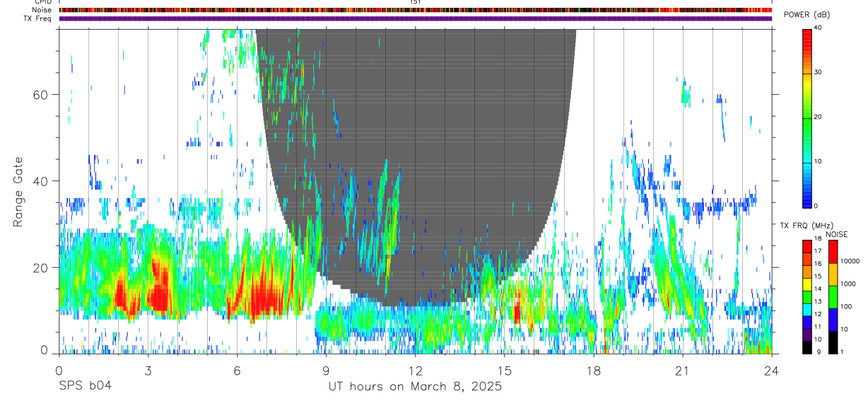
Task: Click the "30" tick on the power colorbar
Action: point(819,72)
